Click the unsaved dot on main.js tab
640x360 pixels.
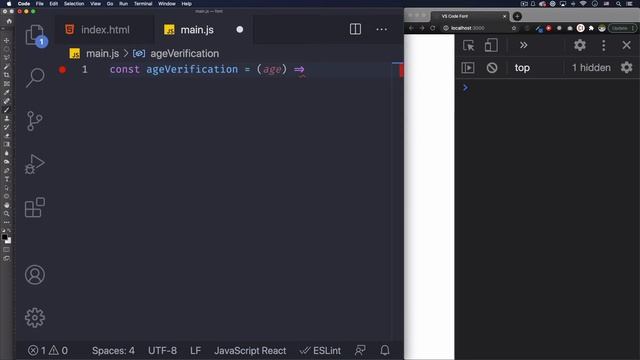[240, 29]
